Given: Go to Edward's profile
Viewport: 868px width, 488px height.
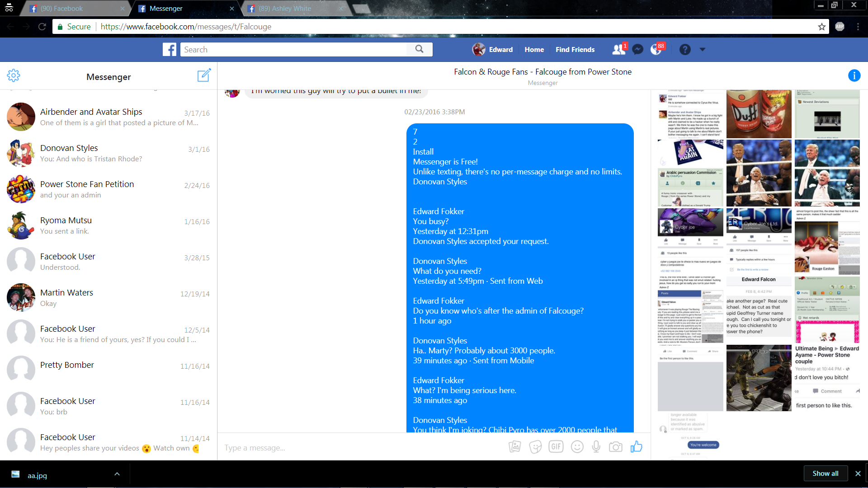Looking at the screenshot, I should [x=492, y=50].
